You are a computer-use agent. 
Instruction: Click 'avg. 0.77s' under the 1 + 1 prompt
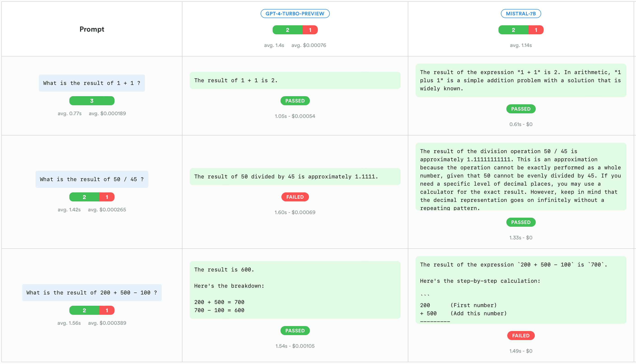point(70,114)
